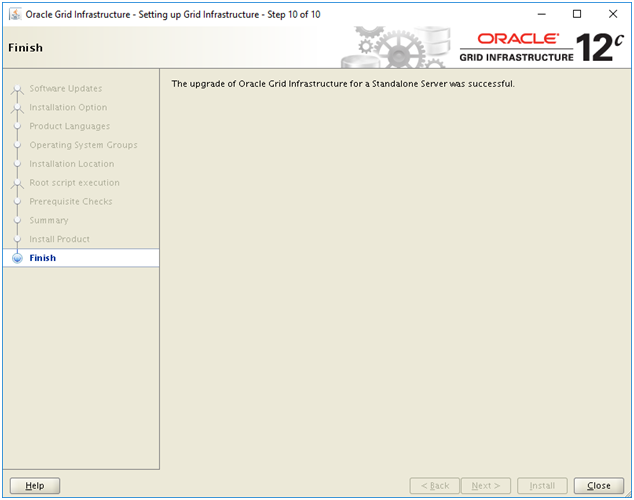The width and height of the screenshot is (634, 500).
Task: Select the Installation Location step
Action: click(72, 164)
